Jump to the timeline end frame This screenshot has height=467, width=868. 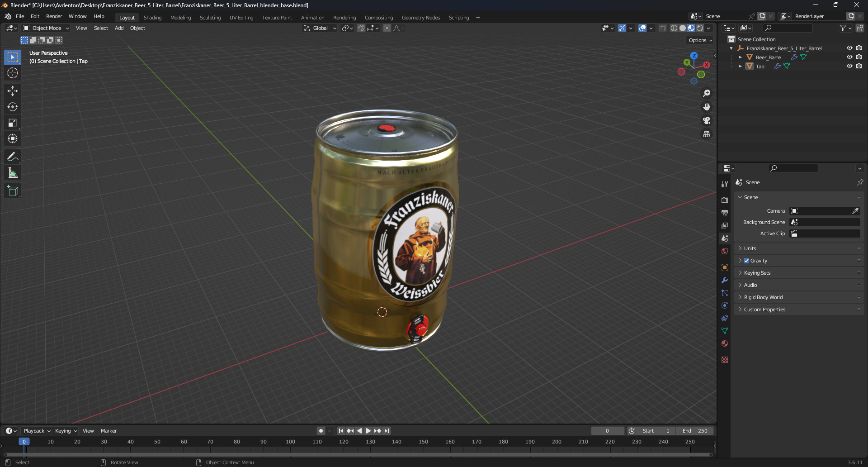pos(387,431)
